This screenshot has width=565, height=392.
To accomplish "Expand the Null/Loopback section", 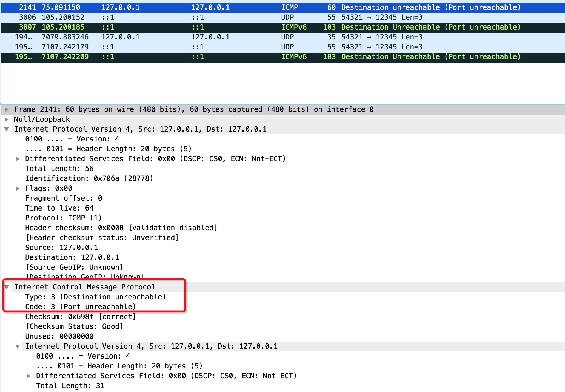I will (x=7, y=120).
